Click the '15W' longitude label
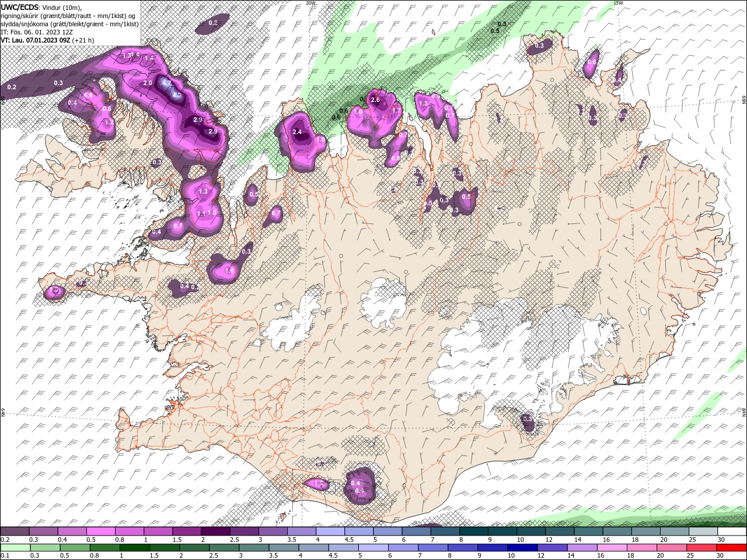 point(618,3)
